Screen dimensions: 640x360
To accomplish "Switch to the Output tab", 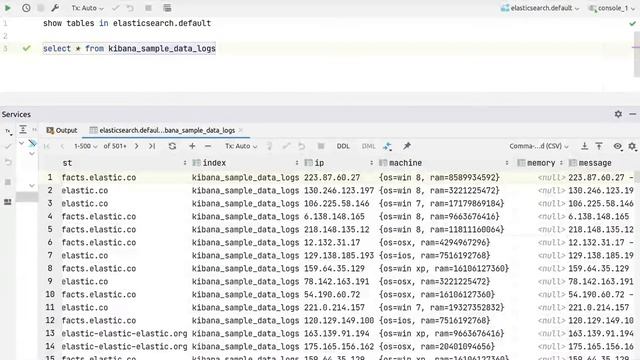I will point(62,130).
